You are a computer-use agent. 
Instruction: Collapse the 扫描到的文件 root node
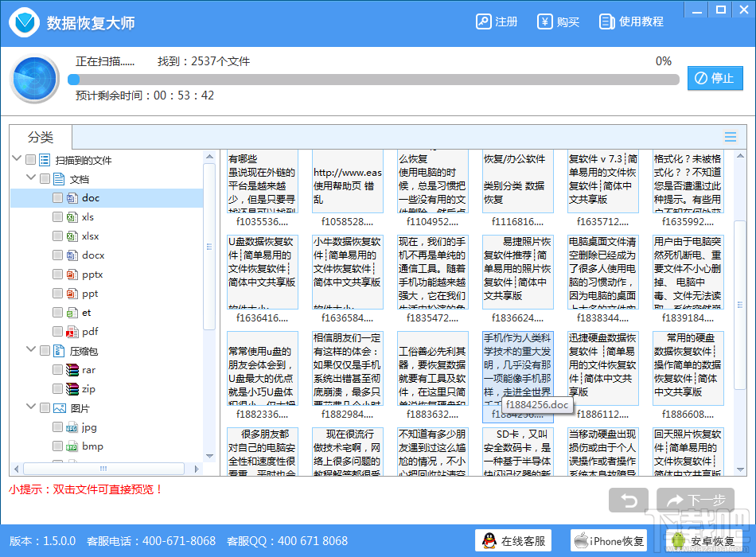[x=17, y=158]
